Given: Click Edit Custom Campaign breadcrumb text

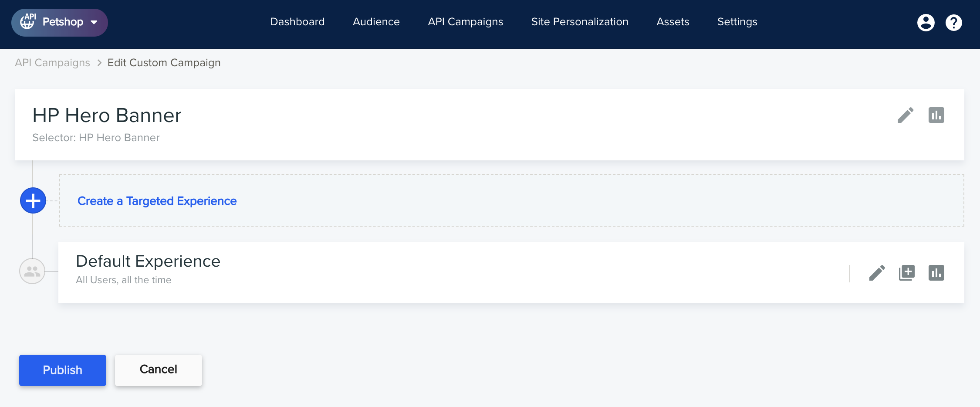Looking at the screenshot, I should tap(164, 63).
